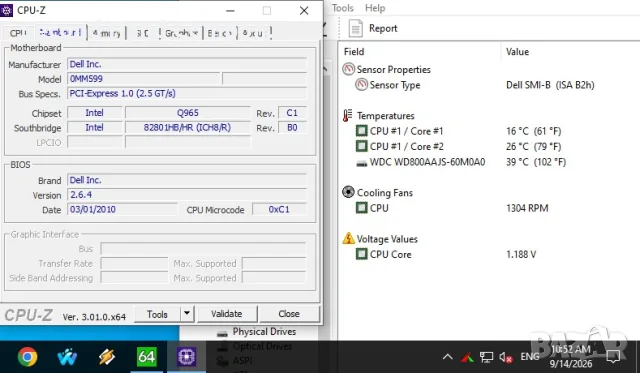This screenshot has width=640, height=373.
Task: Select the Sensor Properties gauge icon
Action: pos(348,69)
